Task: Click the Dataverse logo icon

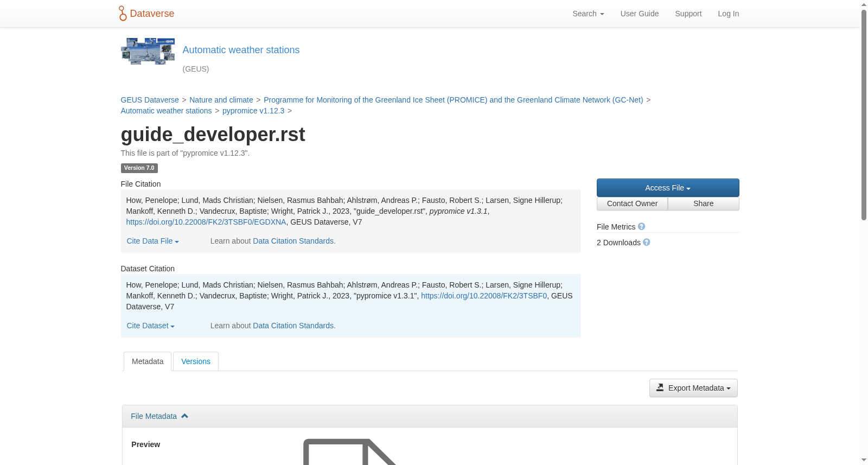Action: pyautogui.click(x=123, y=14)
